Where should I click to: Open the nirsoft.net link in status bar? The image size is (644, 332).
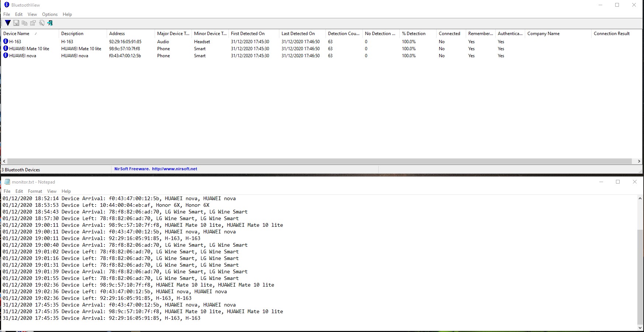tap(174, 169)
